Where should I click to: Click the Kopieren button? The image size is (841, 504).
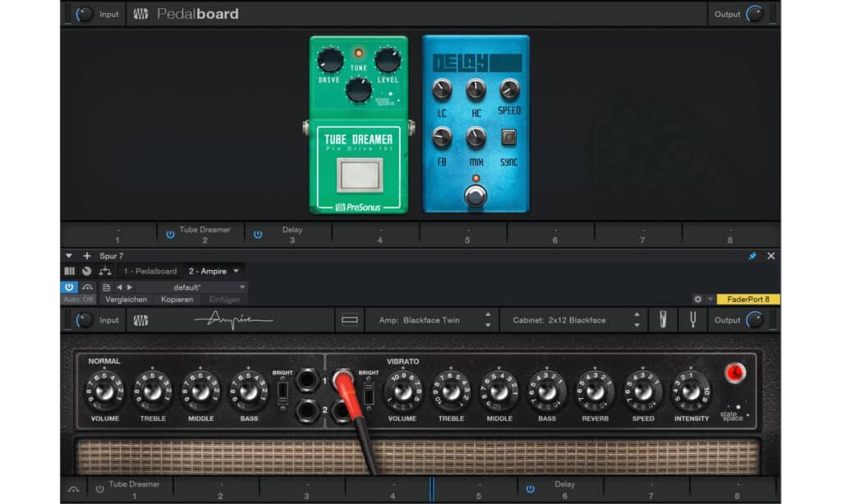[177, 299]
